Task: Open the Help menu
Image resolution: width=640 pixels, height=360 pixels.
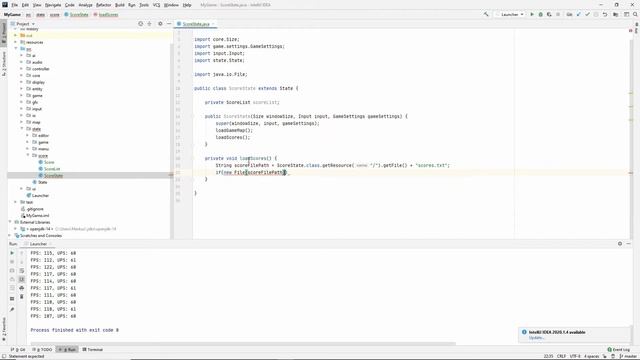Action: (187, 5)
